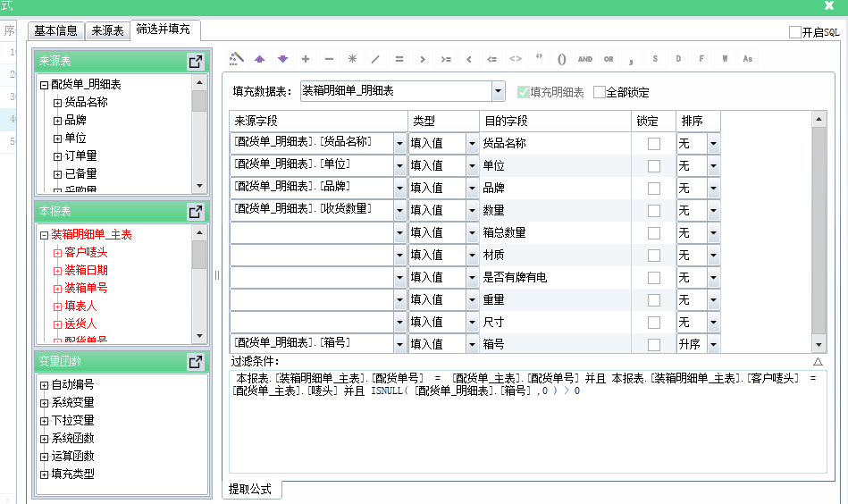848x504 pixels.
Task: Open source field dropdown for 货品名称 row
Action: click(x=399, y=143)
